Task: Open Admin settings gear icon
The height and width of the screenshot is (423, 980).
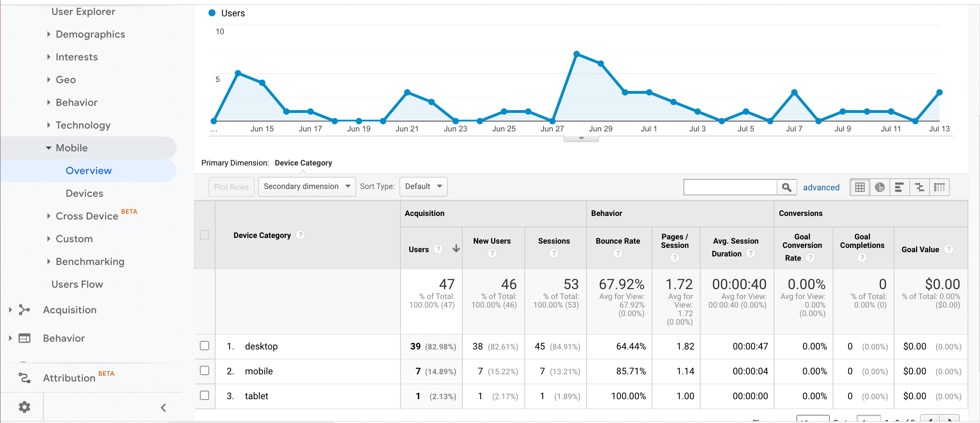Action: 24,407
